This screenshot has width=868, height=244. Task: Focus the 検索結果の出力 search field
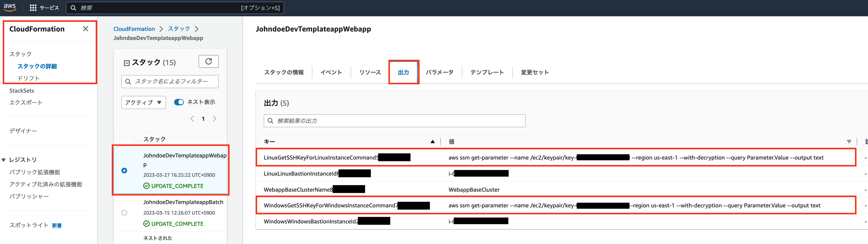394,121
